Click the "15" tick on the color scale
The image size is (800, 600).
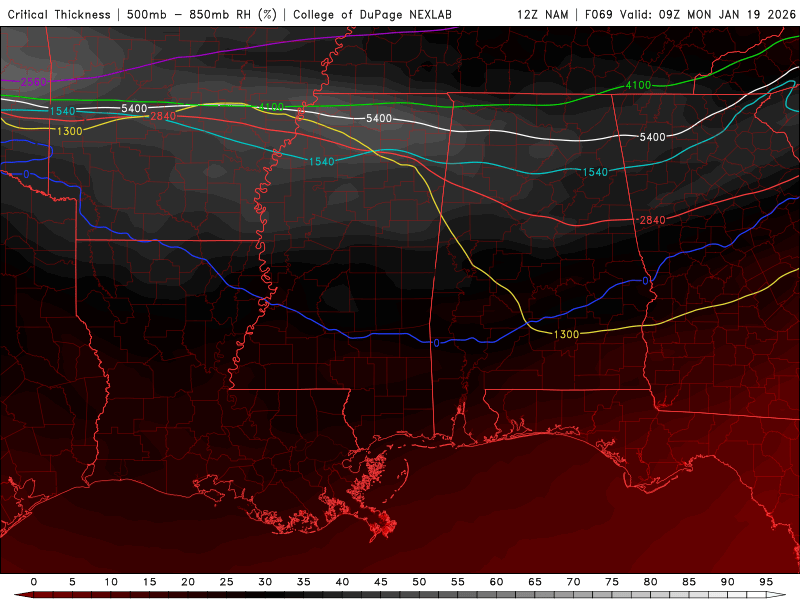(149, 582)
